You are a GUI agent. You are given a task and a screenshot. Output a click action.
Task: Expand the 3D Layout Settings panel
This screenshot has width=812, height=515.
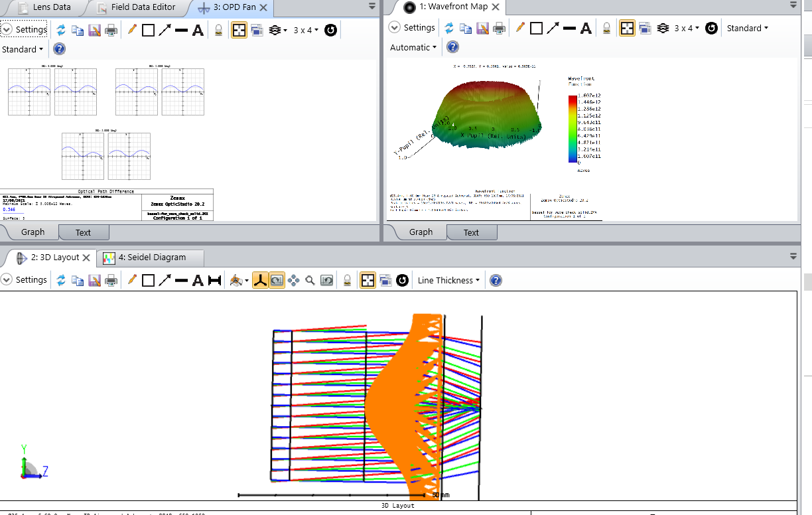pos(25,280)
